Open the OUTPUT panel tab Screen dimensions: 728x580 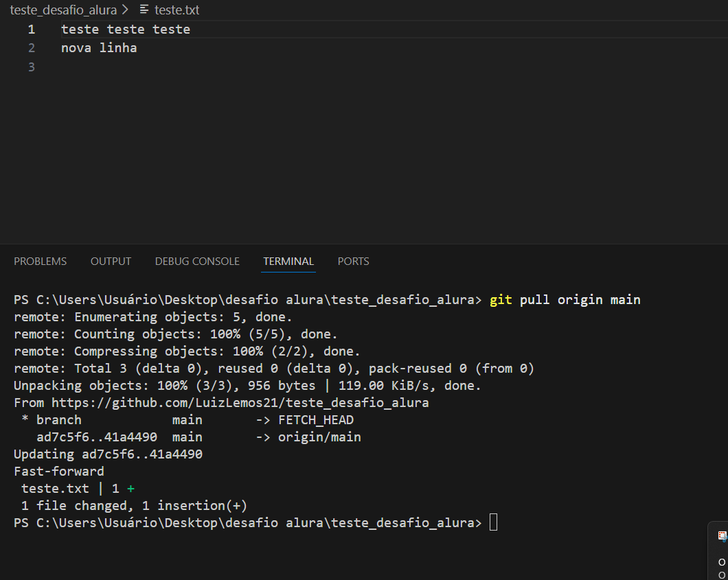click(x=111, y=262)
